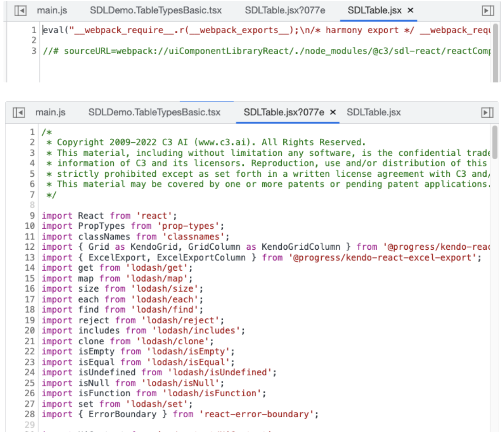504x432 pixels.
Task: Click the right tab-overflow arrow in top pane
Action: point(488,11)
